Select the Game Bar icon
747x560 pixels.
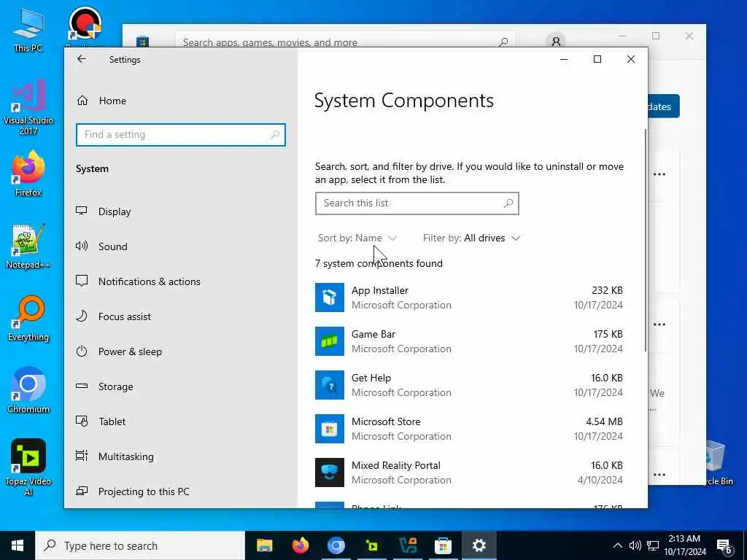(330, 341)
